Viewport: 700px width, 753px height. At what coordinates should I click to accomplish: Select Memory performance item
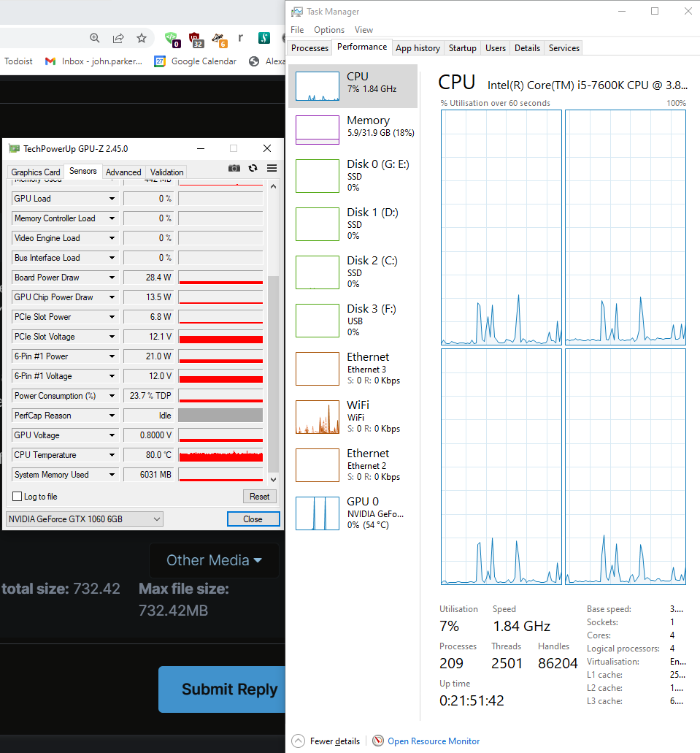click(353, 130)
